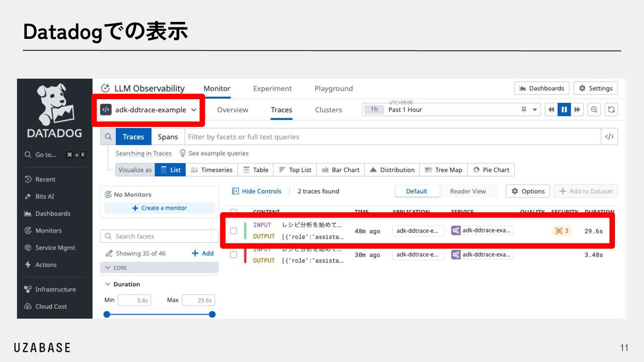Visualize as Top List
The image size is (644, 362).
295,170
